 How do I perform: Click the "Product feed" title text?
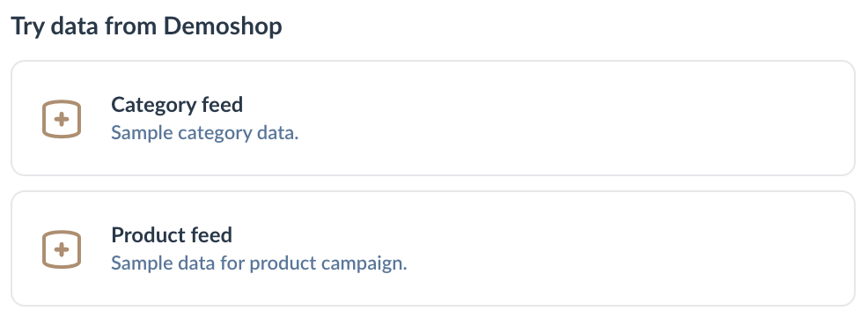(172, 235)
